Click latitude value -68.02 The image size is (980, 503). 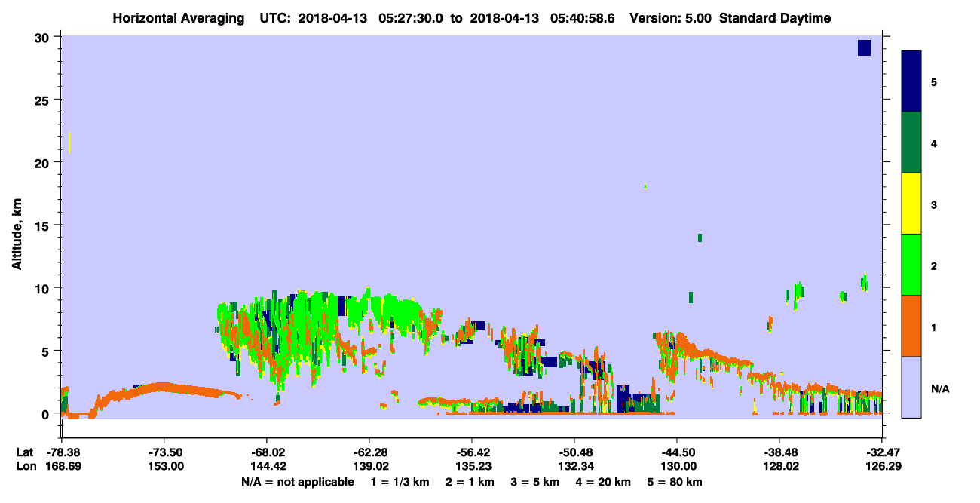click(x=266, y=452)
